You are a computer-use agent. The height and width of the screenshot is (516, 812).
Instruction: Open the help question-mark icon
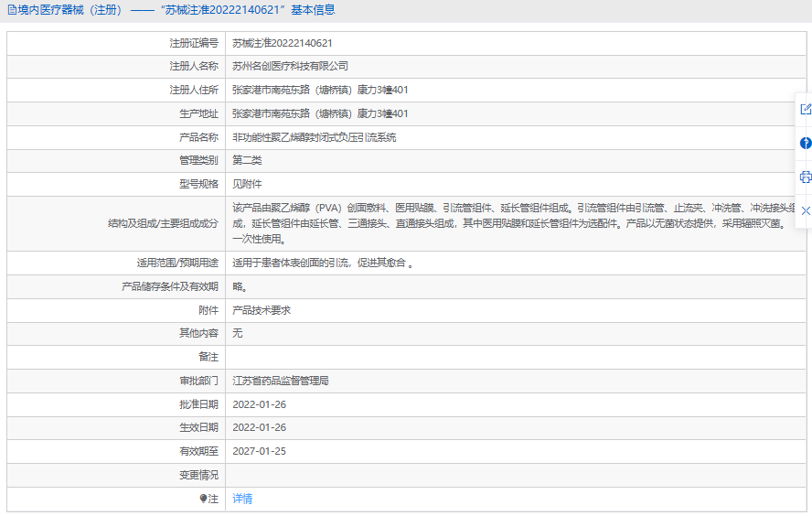coord(806,143)
